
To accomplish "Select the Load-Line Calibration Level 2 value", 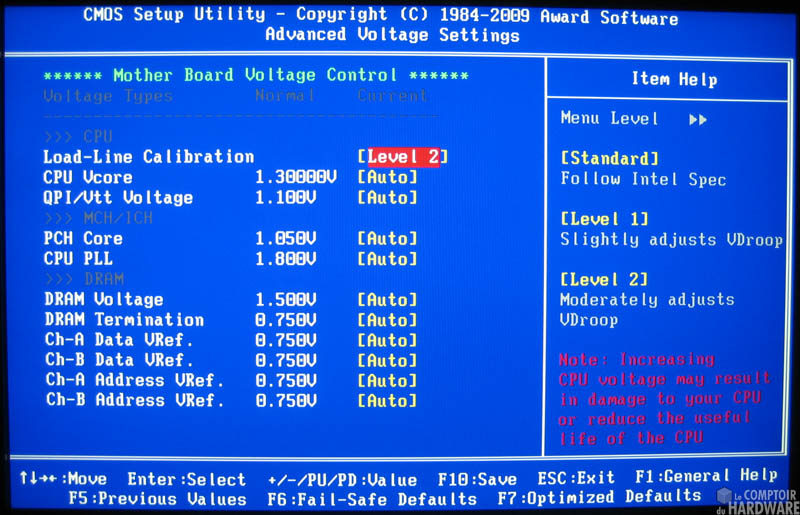I will coord(402,157).
